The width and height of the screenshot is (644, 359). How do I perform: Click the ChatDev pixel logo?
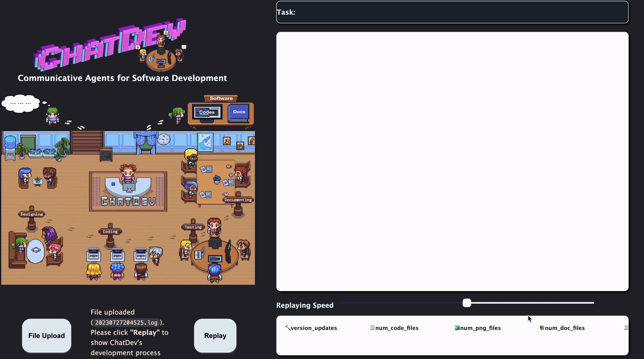(110, 45)
